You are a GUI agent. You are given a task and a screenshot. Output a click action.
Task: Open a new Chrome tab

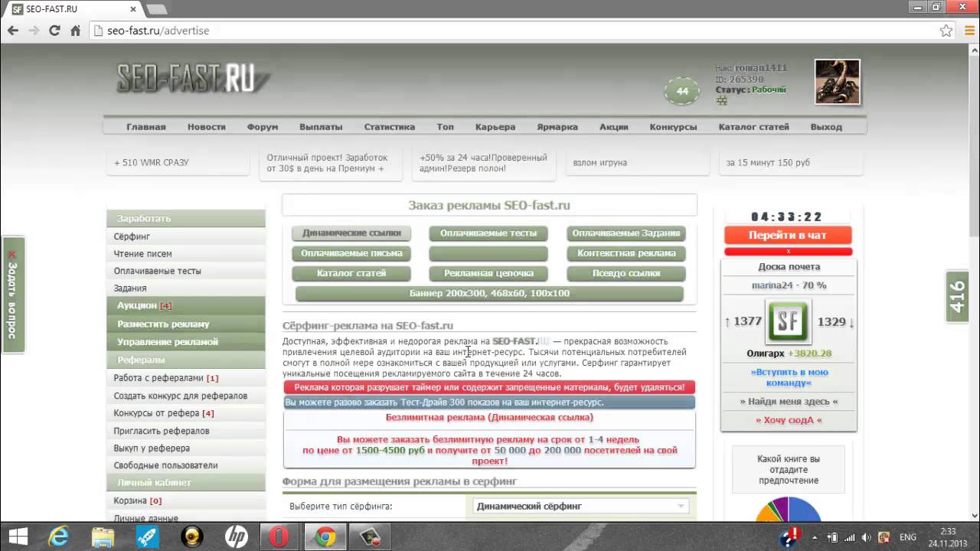[x=156, y=9]
